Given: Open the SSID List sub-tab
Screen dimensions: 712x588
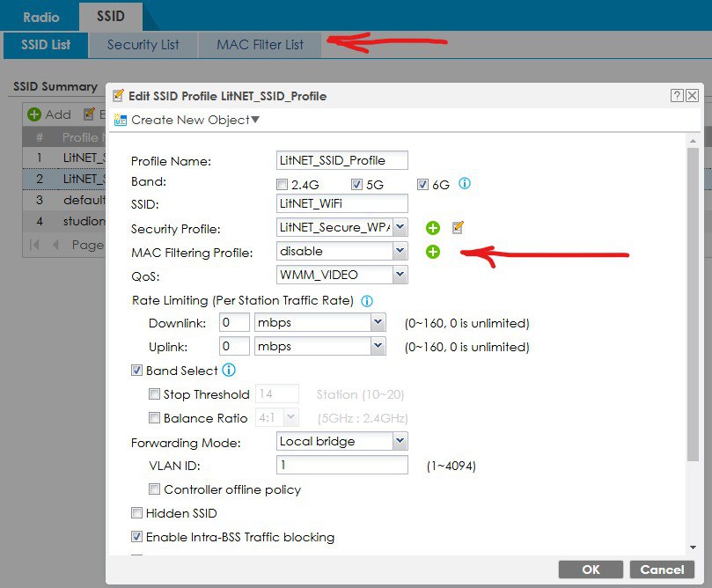Looking at the screenshot, I should click(x=46, y=45).
